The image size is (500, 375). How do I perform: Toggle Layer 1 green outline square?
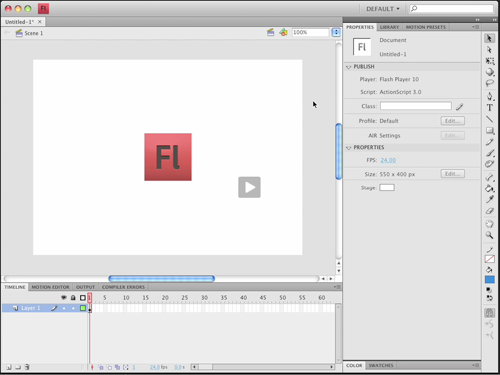click(83, 308)
